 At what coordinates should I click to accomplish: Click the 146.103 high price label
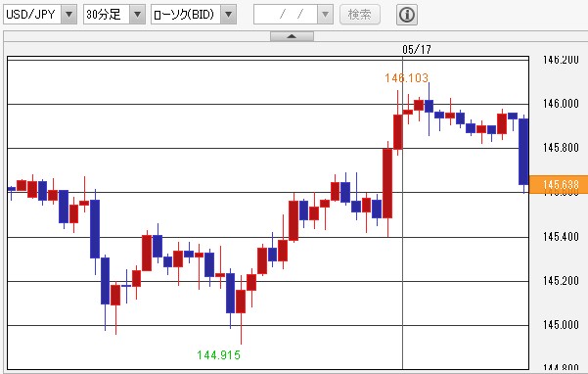(x=406, y=78)
